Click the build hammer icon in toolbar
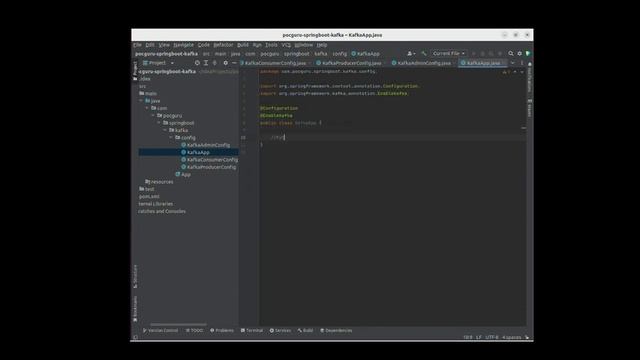This screenshot has width=640, height=360. (424, 53)
